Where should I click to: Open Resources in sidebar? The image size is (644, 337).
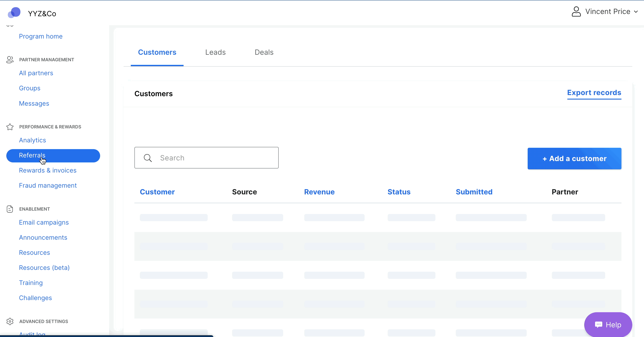[x=34, y=253]
